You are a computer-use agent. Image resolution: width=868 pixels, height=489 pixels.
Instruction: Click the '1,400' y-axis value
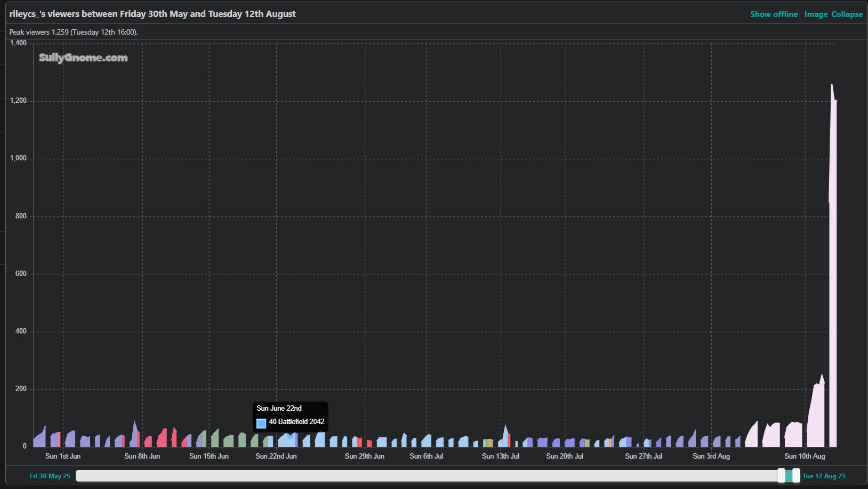18,43
